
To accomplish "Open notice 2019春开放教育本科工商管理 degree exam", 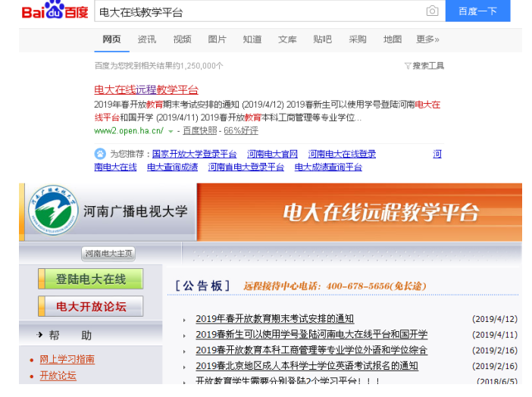I will pyautogui.click(x=311, y=350).
